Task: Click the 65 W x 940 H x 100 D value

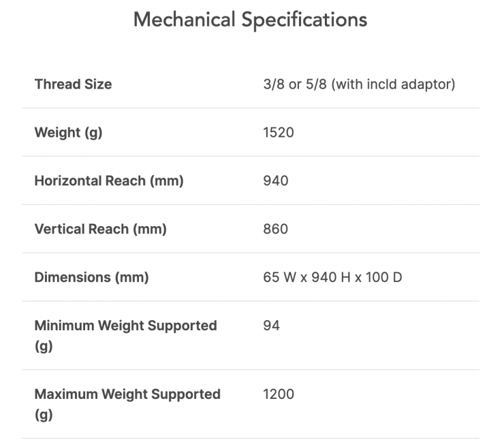Action: [x=332, y=278]
